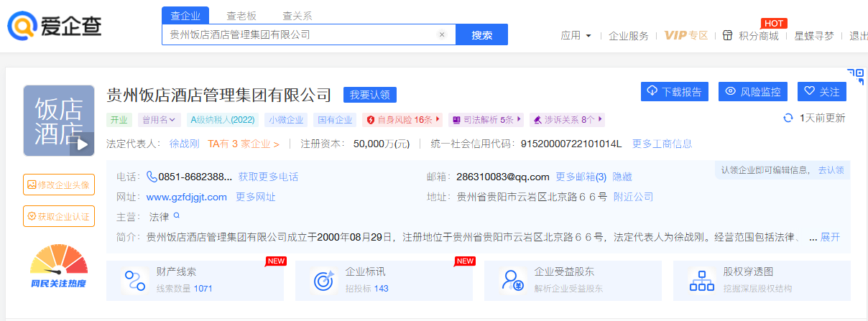
Task: Click 更多邮箱(3) link
Action: (x=581, y=177)
